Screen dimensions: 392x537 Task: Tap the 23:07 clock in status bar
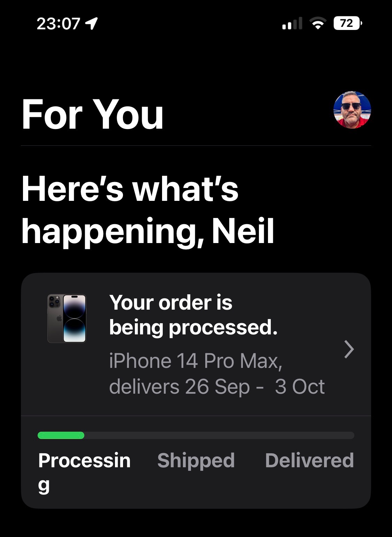point(58,23)
